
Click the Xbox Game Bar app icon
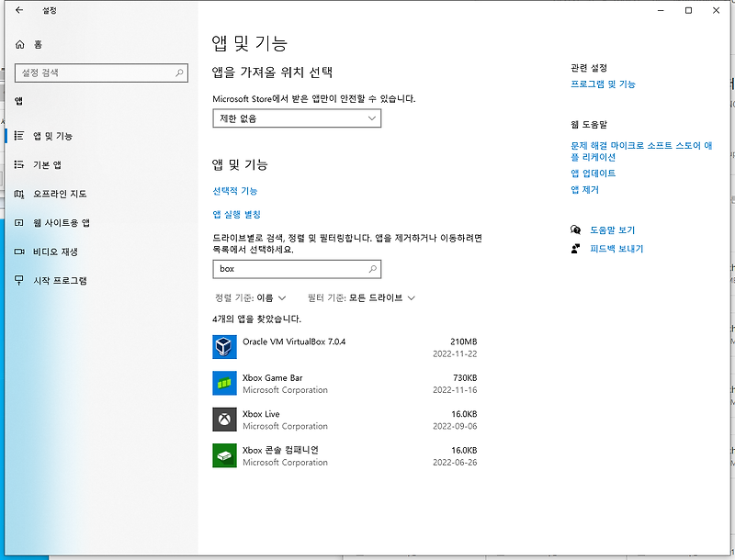(x=224, y=383)
